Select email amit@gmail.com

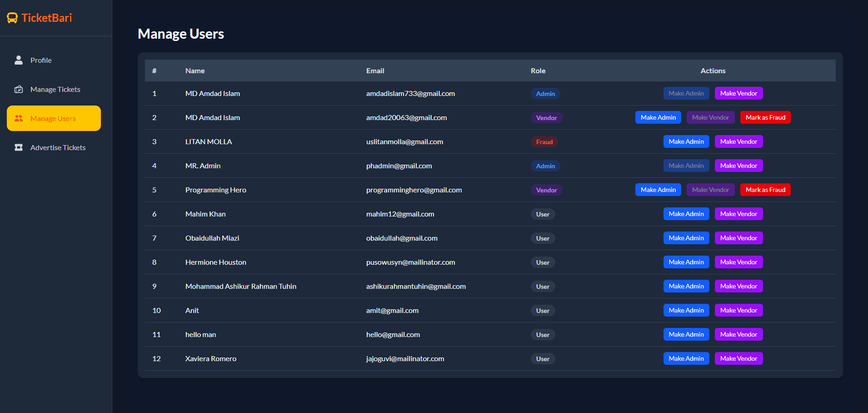392,310
